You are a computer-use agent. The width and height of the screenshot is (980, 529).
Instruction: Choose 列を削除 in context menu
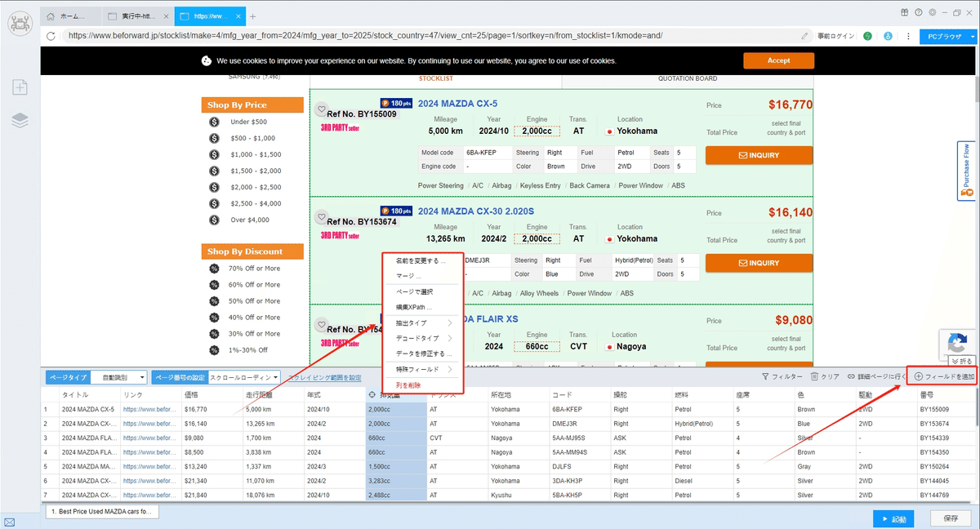tap(423, 385)
